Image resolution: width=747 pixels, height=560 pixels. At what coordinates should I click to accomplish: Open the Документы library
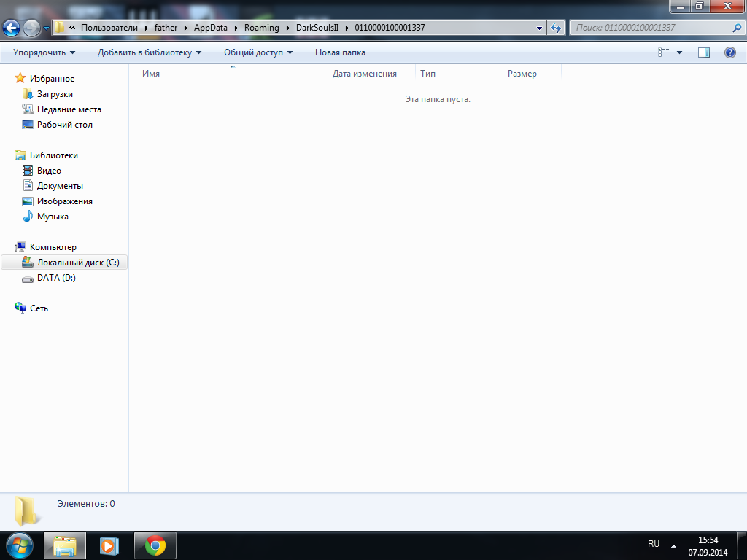coord(60,185)
